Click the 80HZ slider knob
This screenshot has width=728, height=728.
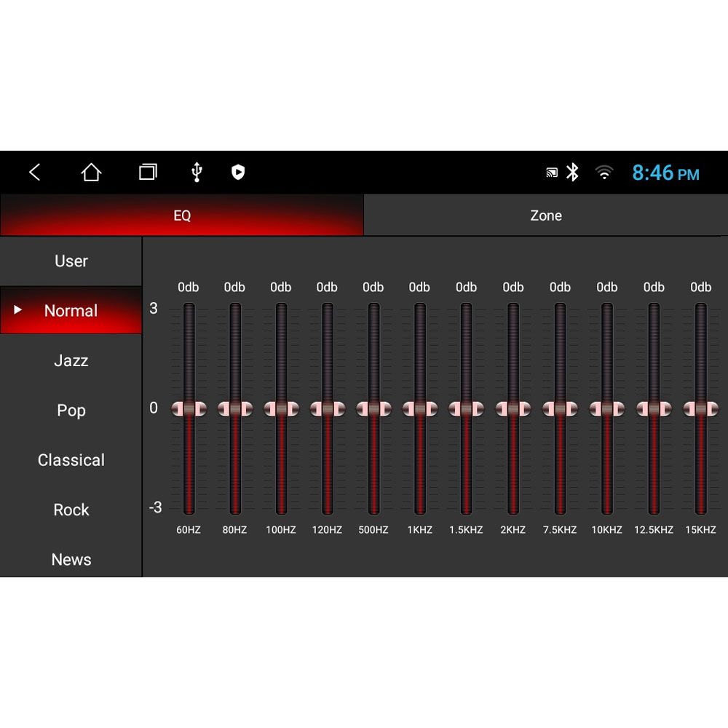(235, 408)
